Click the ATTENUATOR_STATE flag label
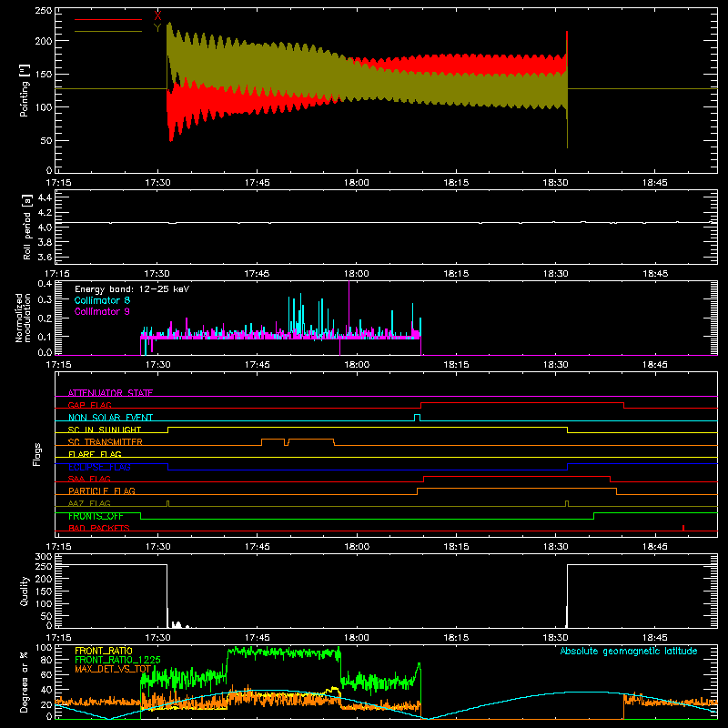 coord(110,393)
